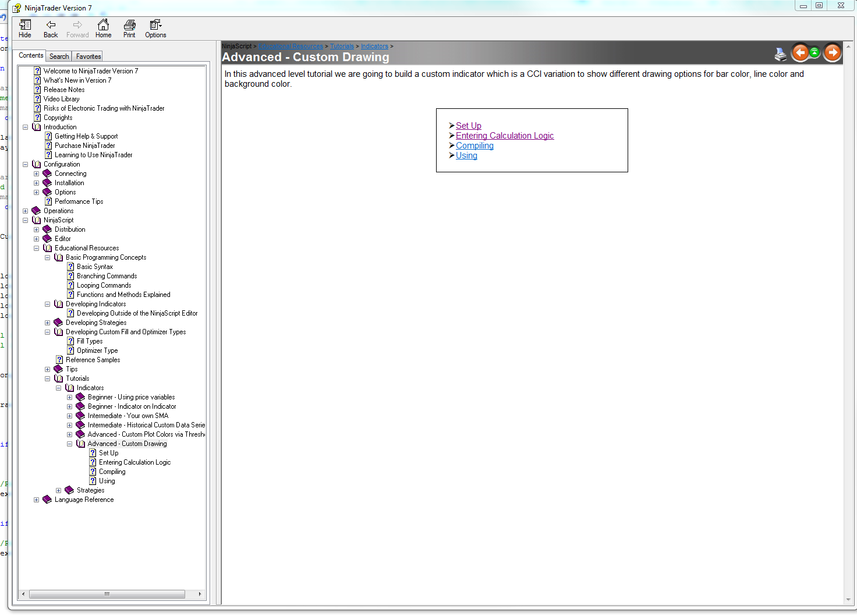
Task: Select Branching Commands topic
Action: (107, 276)
